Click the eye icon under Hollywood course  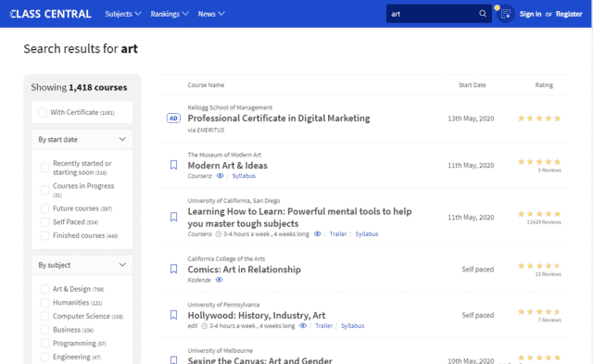303,325
